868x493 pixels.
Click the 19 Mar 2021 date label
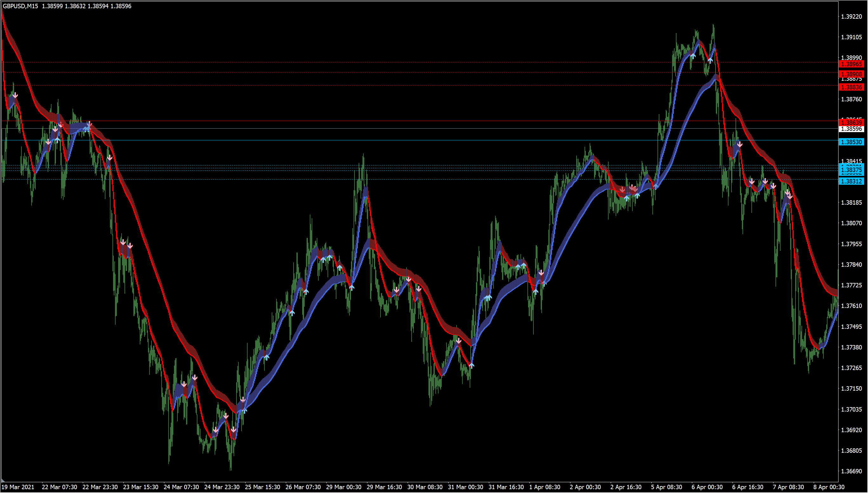18,487
